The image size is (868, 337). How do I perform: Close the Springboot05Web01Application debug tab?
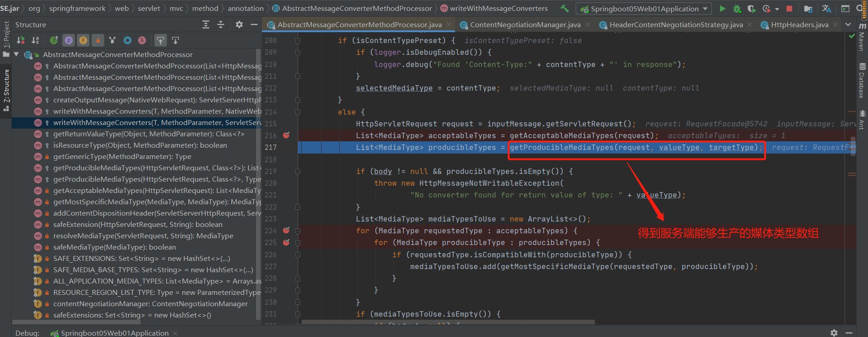(x=175, y=333)
